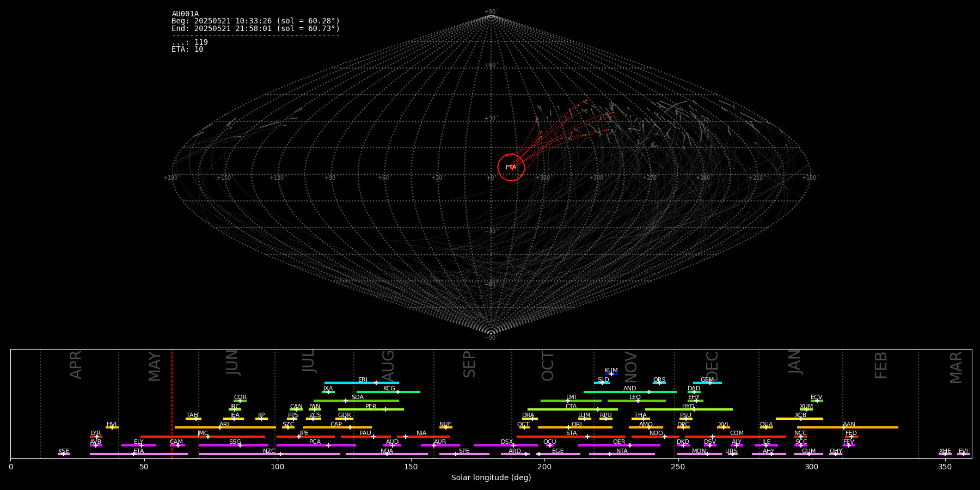Click the TAH shower label
Viewport: 980px width, 490px height.
pos(192,415)
